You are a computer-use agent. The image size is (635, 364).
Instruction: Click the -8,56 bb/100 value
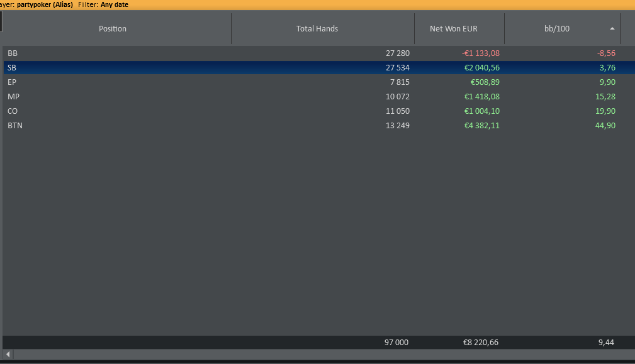[606, 53]
